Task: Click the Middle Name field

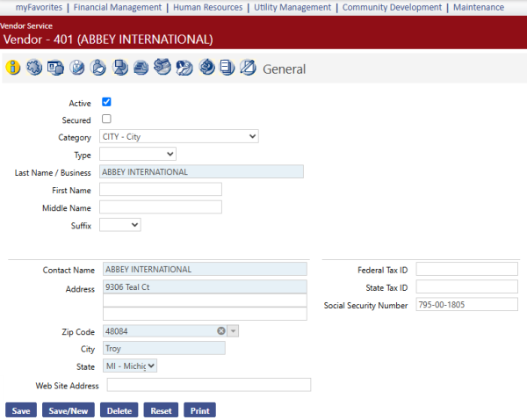Action: 161,207
